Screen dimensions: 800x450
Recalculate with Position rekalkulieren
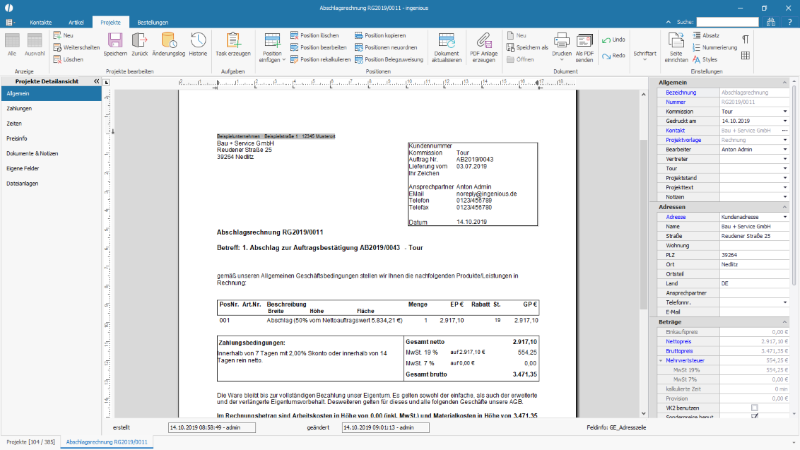[320, 59]
